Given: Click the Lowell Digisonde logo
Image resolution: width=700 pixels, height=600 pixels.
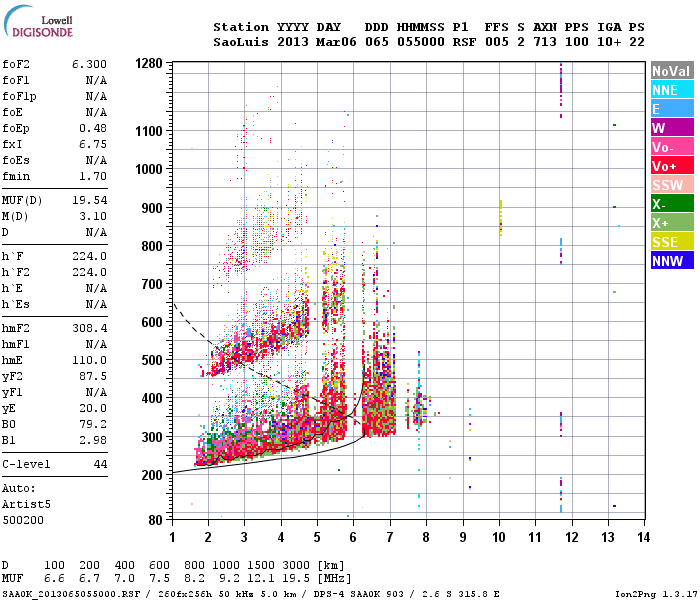Looking at the screenshot, I should coord(38,21).
